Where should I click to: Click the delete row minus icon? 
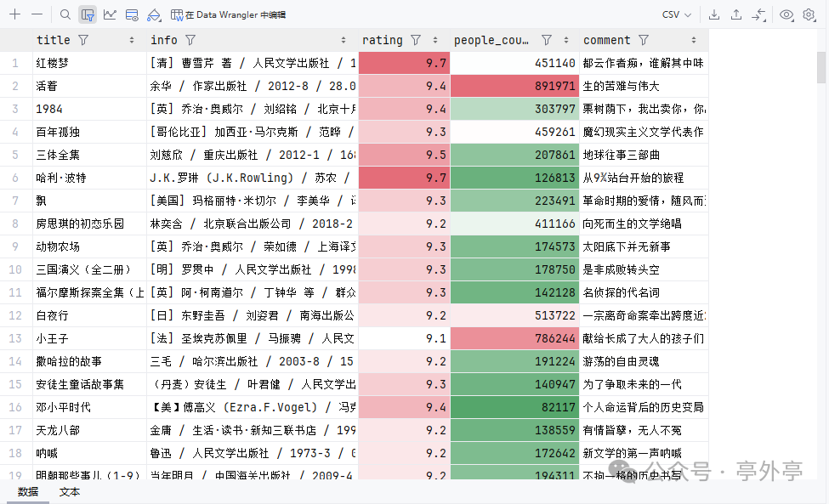pyautogui.click(x=37, y=14)
